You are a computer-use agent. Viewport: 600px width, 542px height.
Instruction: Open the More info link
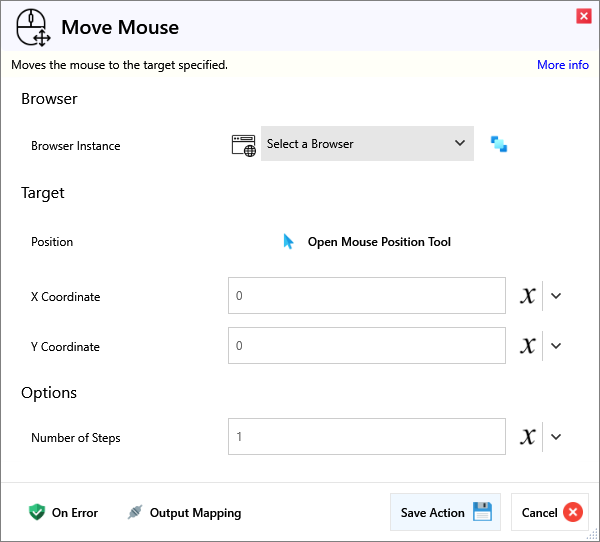coord(562,65)
